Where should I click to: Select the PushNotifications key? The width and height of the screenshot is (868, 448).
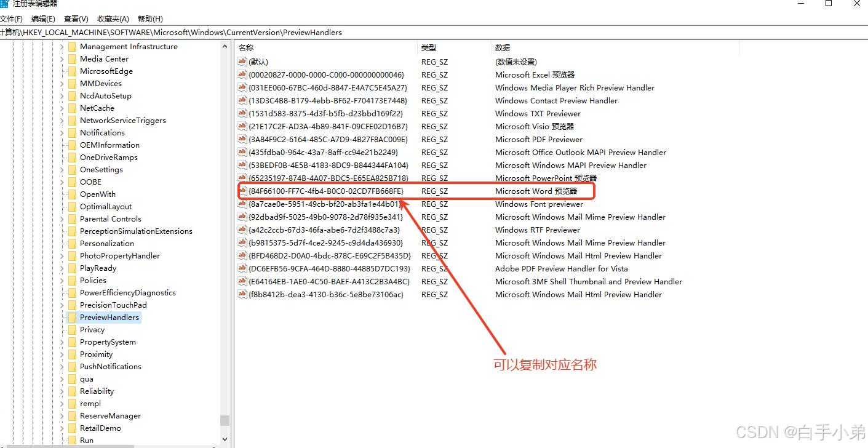click(x=110, y=366)
